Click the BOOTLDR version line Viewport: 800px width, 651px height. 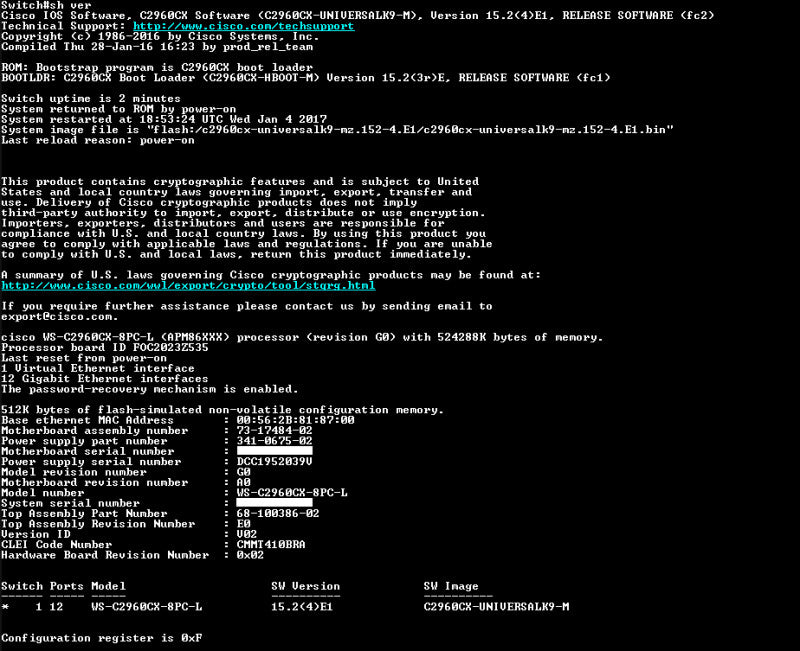coord(306,78)
